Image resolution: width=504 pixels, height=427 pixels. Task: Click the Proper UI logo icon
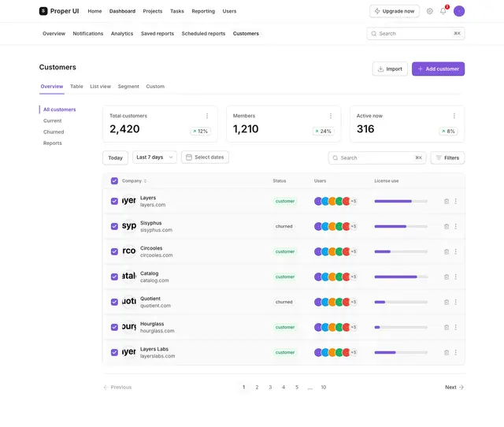(43, 11)
